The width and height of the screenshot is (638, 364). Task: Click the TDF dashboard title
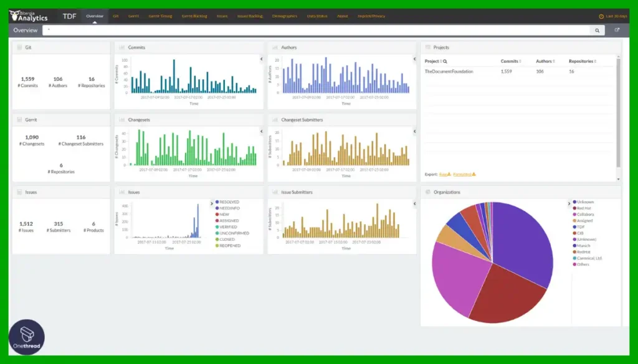[69, 16]
